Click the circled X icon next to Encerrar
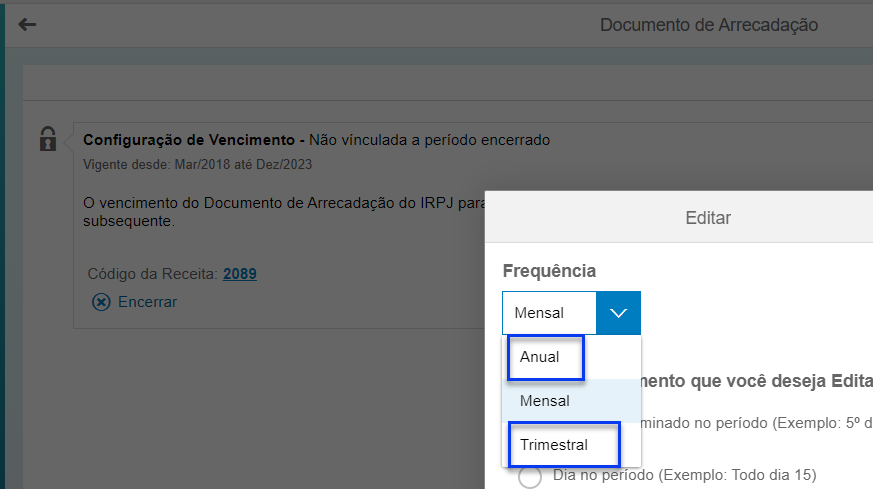Screen dimensions: 873x489 pos(101,302)
